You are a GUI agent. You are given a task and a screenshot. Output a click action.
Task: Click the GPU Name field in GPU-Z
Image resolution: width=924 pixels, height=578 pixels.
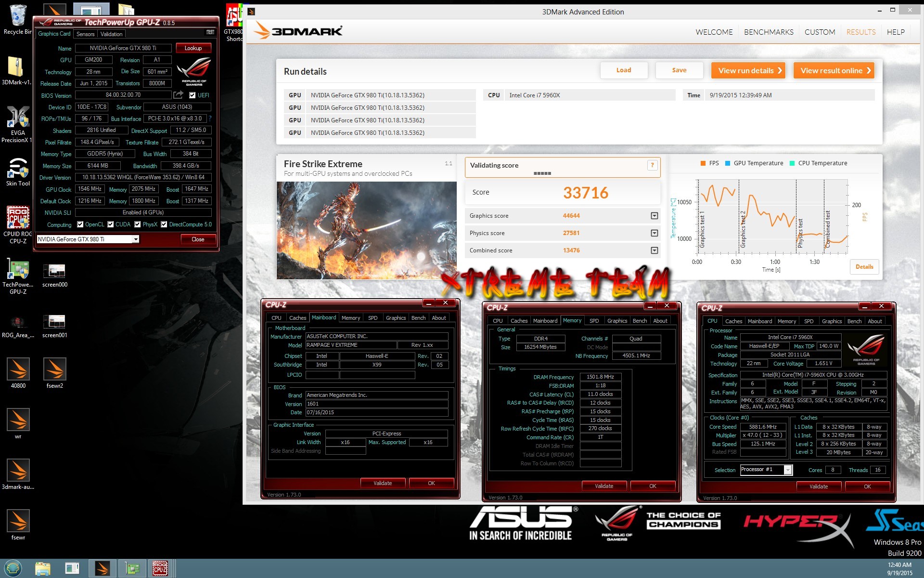coord(123,48)
